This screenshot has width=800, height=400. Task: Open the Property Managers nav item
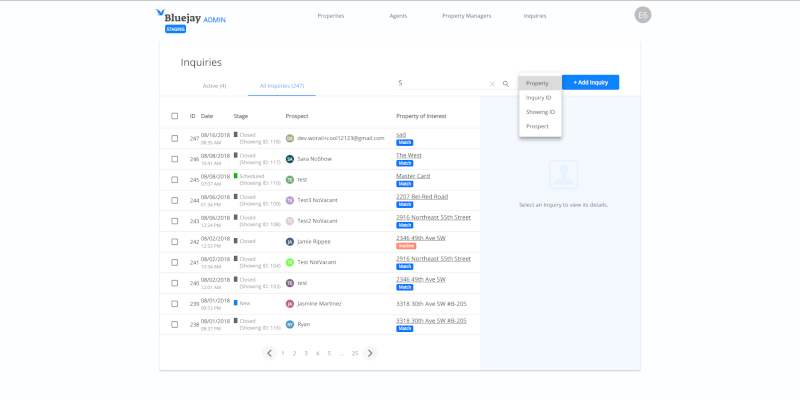pyautogui.click(x=467, y=16)
